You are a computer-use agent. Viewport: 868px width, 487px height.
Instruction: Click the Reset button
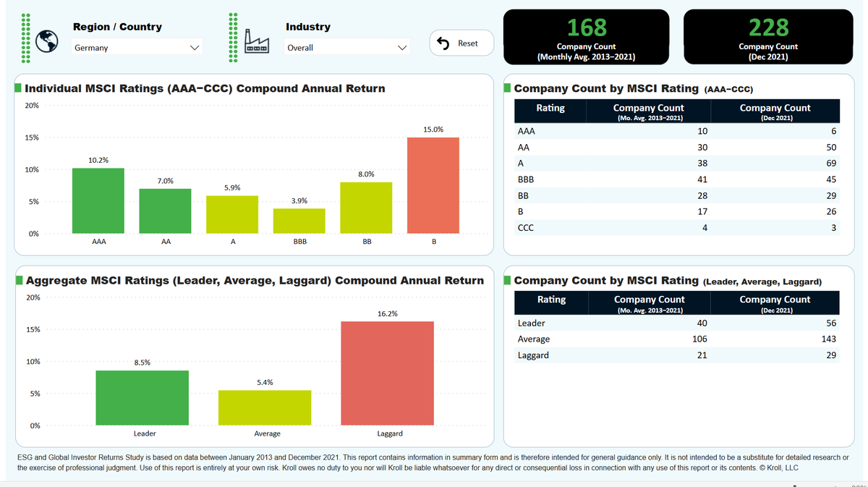click(x=462, y=43)
